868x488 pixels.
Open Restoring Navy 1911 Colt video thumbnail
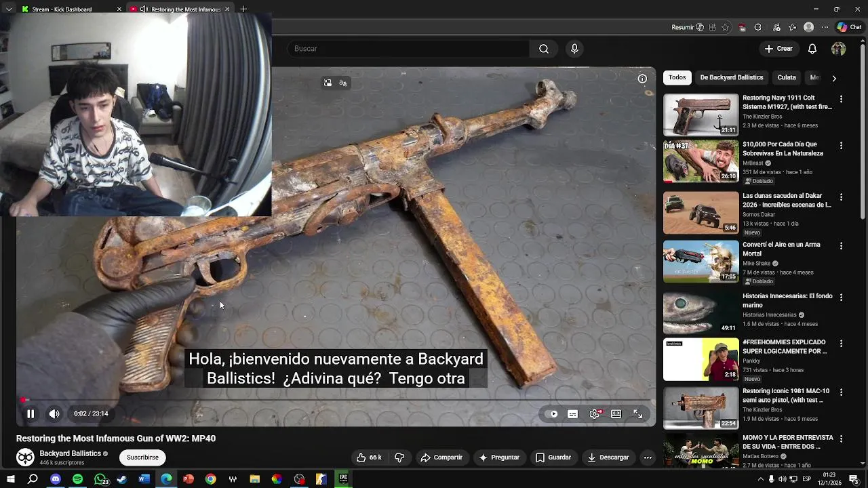pyautogui.click(x=701, y=115)
